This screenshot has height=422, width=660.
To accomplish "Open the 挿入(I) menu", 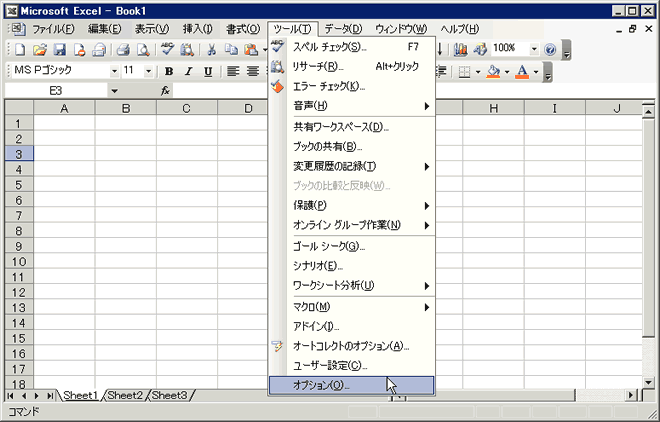I will [197, 29].
